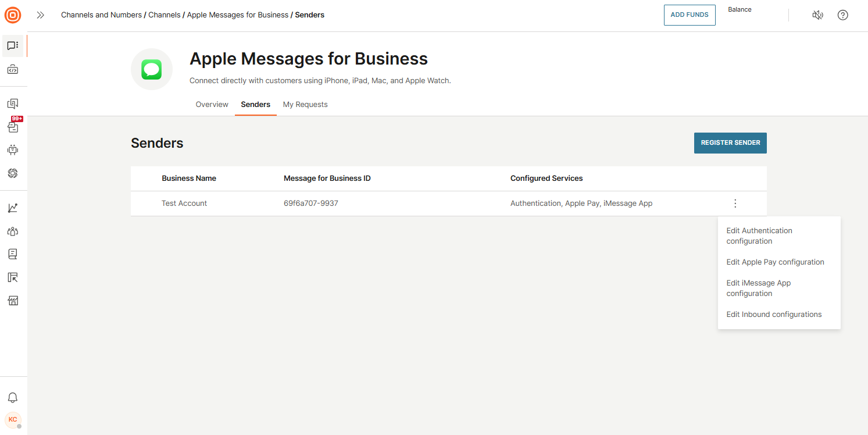Open the People sidebar icon
868x435 pixels.
coord(13,231)
